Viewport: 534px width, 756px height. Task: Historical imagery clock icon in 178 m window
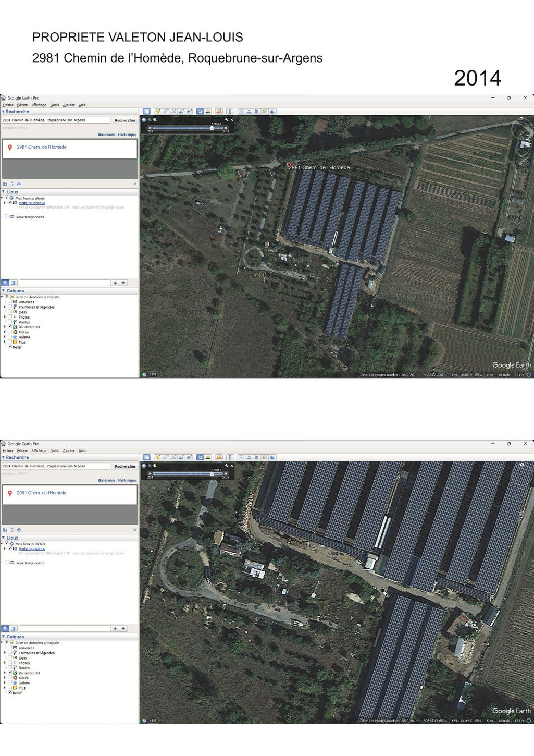(x=200, y=457)
